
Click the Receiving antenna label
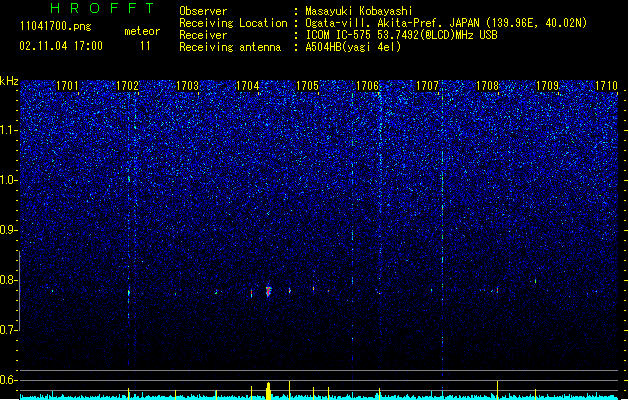coord(230,47)
